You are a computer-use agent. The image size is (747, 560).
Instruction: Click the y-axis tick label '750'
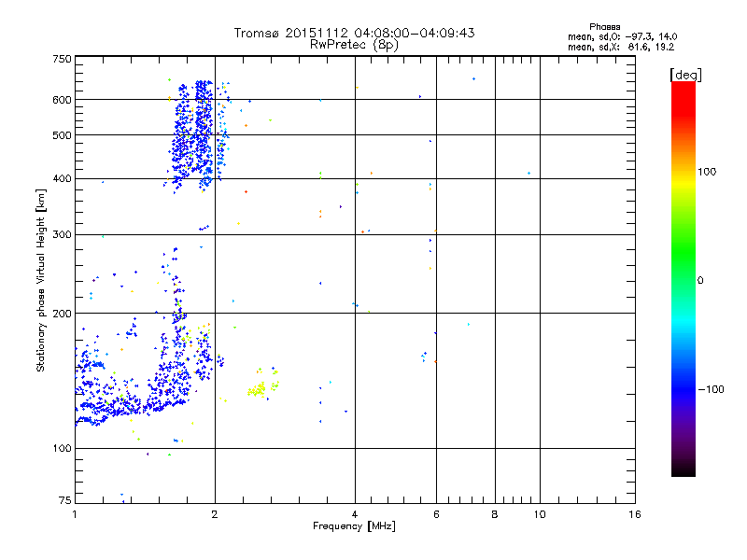point(62,60)
